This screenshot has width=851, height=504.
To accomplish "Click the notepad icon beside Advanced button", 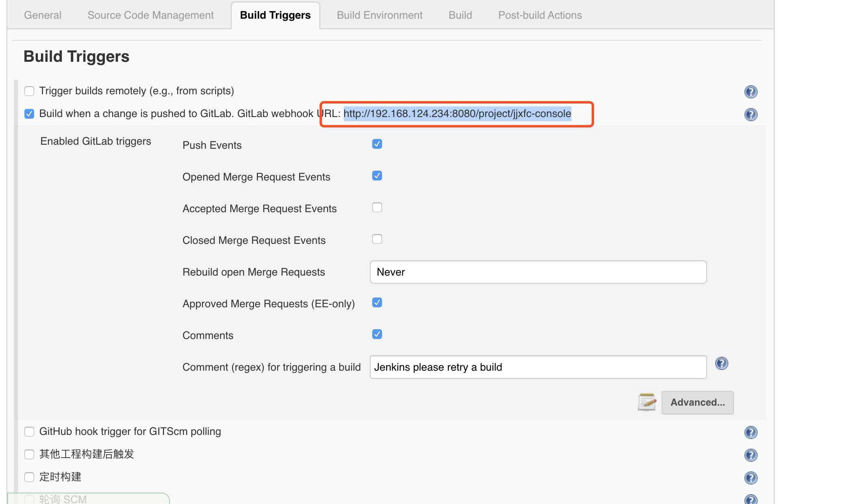I will (x=647, y=402).
